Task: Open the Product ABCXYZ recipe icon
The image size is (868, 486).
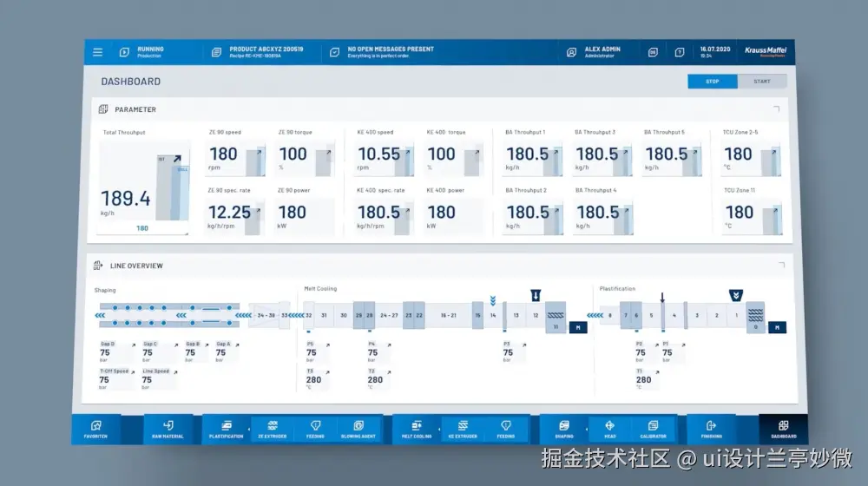Action: pos(216,52)
